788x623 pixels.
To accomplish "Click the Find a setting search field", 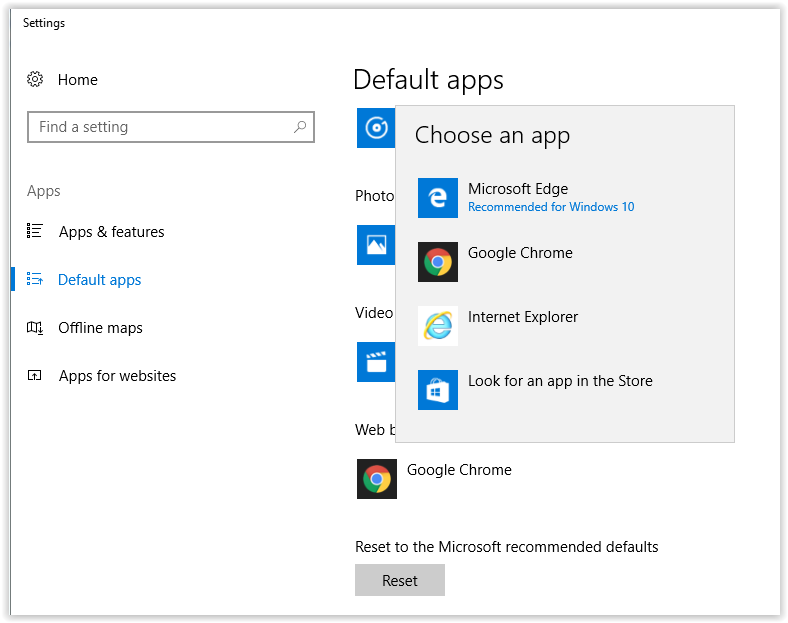I will (x=160, y=127).
